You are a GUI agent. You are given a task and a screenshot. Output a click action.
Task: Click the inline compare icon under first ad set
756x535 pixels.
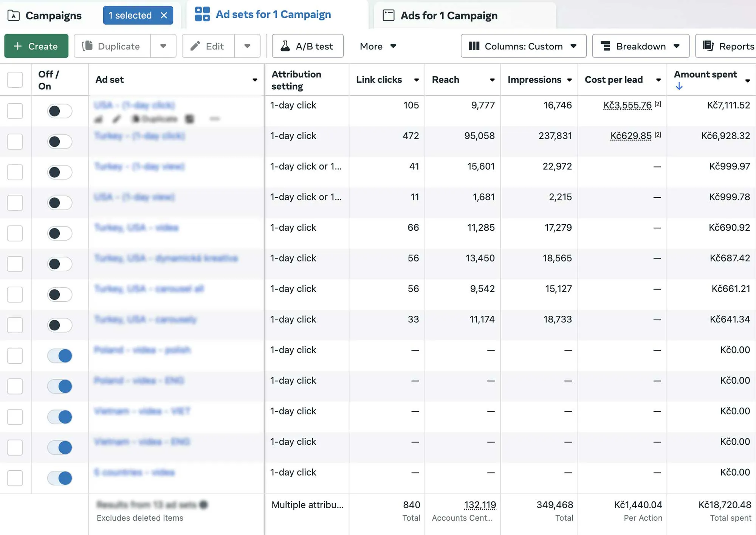point(190,119)
